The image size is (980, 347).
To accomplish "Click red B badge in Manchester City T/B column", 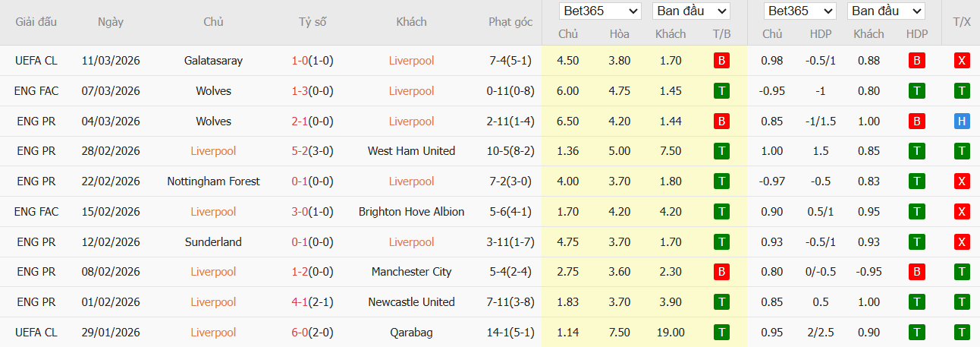I will (x=721, y=272).
